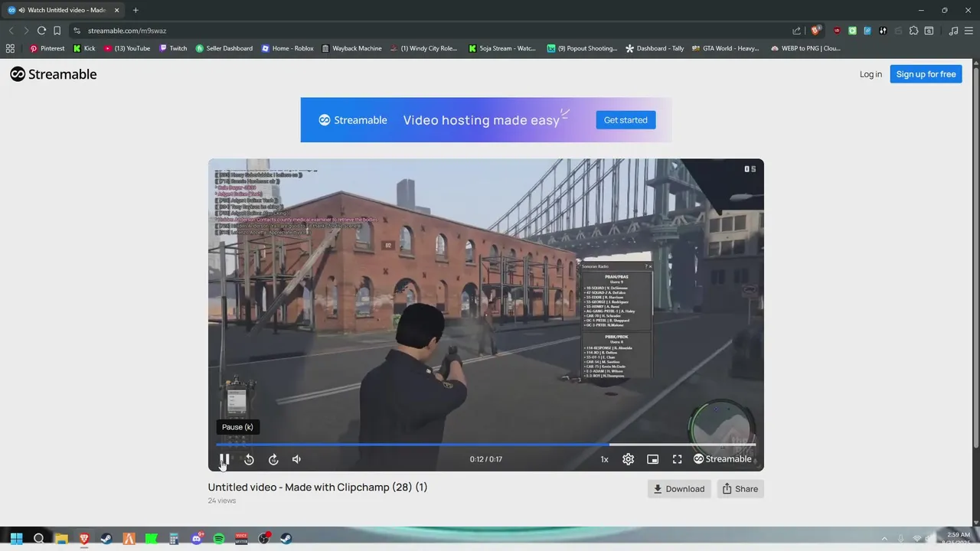
Task: Click the '24 views' text
Action: pyautogui.click(x=222, y=500)
